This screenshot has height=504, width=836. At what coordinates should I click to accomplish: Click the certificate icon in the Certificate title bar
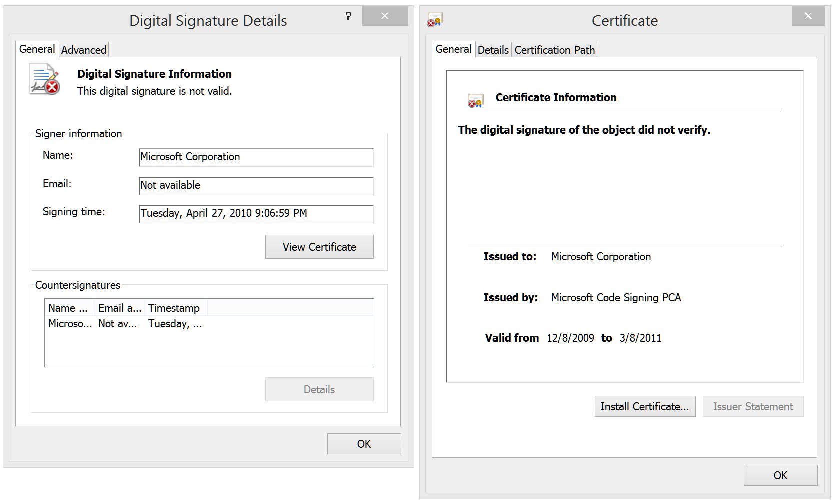435,20
